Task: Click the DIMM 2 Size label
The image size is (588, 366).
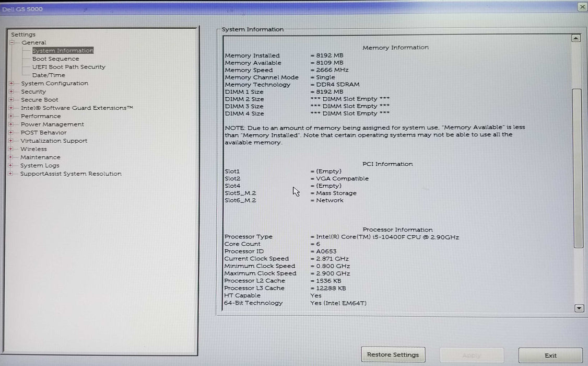Action: pos(244,99)
